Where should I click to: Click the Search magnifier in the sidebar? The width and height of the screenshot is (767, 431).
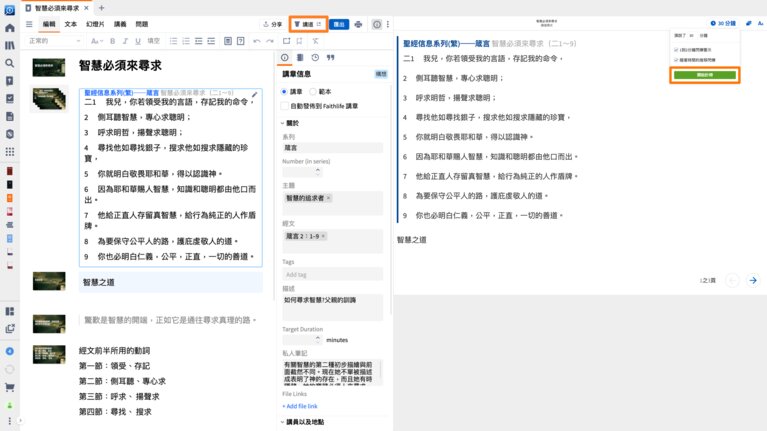tap(9, 63)
